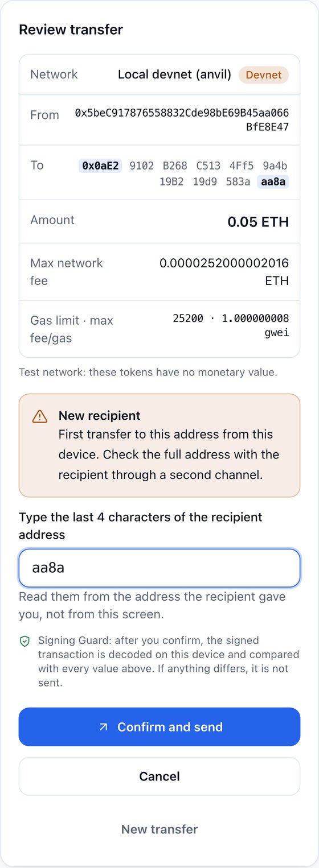Click the New recipient warning title

[100, 416]
